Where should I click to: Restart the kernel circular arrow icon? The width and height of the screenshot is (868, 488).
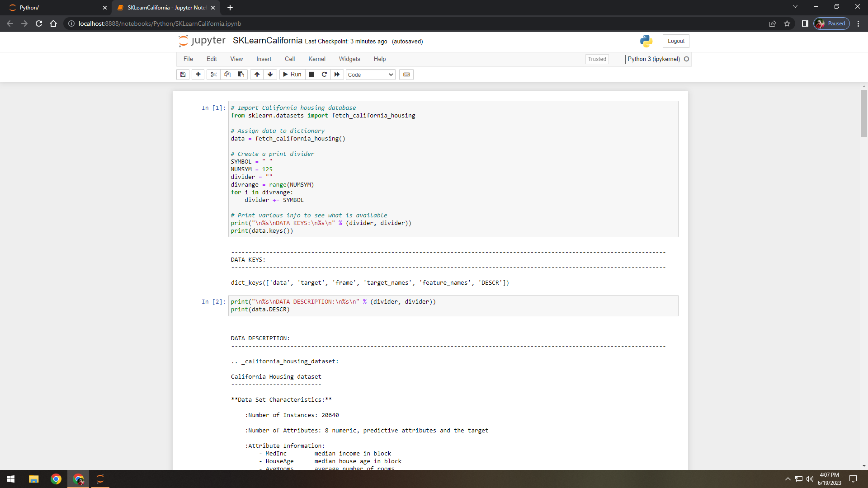(324, 75)
